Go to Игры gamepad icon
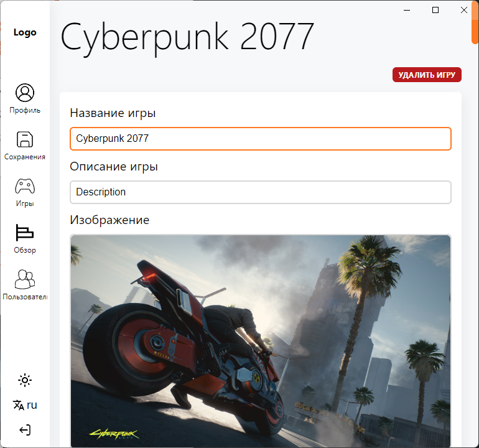This screenshot has width=479, height=448. coord(25,186)
